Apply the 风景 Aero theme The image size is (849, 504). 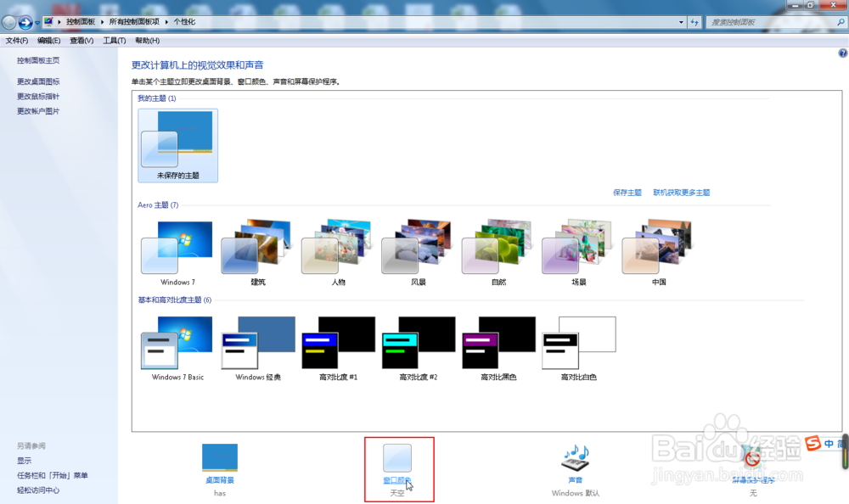click(418, 253)
